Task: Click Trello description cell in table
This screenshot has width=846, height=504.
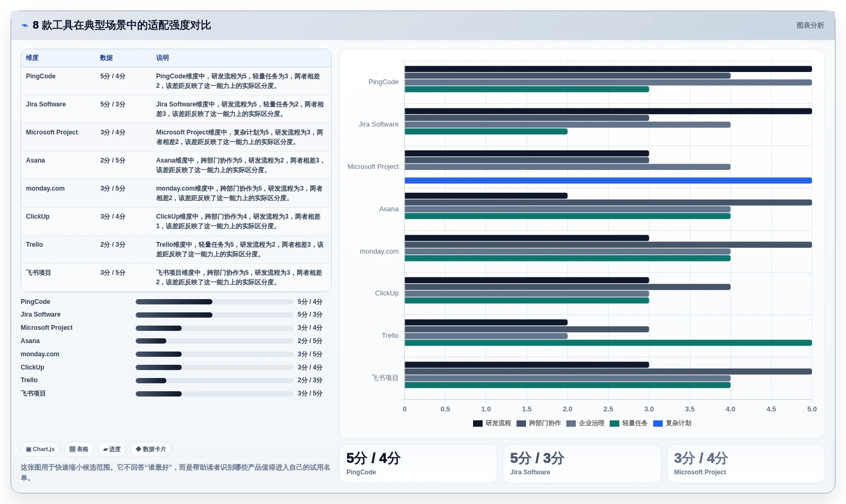Action: [240, 249]
